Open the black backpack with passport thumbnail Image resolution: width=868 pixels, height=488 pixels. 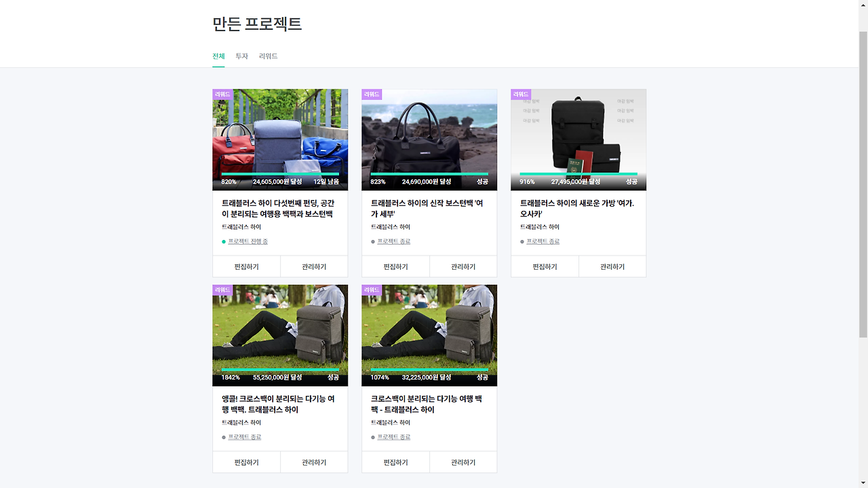click(578, 140)
